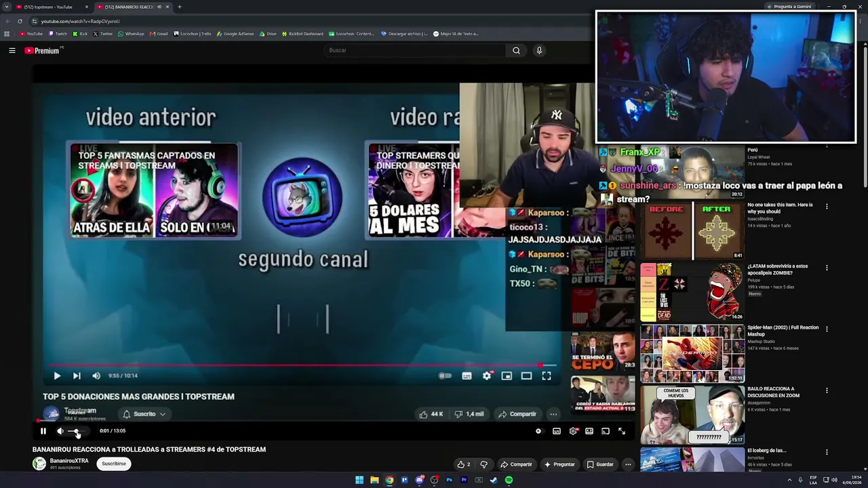Go fullscreen in embedded player

pos(547,376)
